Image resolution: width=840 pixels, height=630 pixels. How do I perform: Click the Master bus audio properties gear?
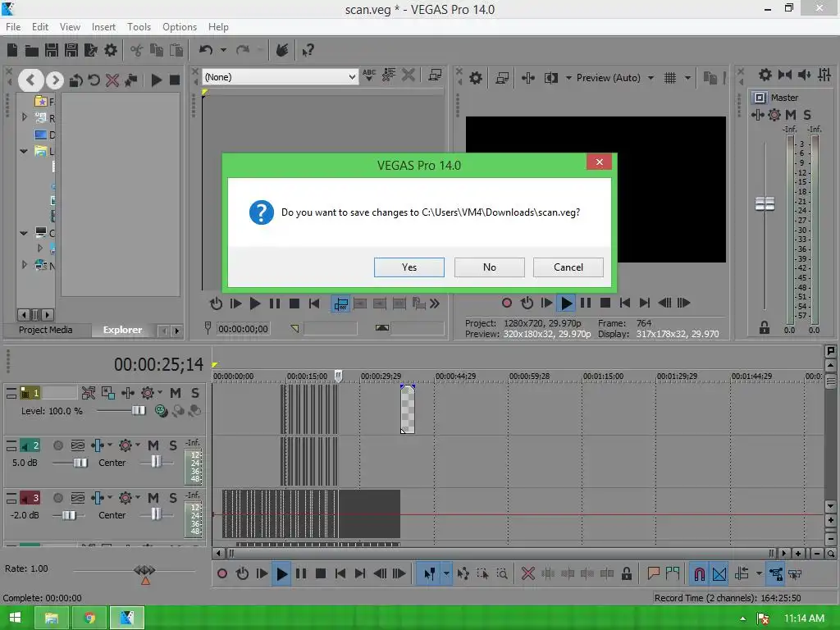tap(765, 75)
